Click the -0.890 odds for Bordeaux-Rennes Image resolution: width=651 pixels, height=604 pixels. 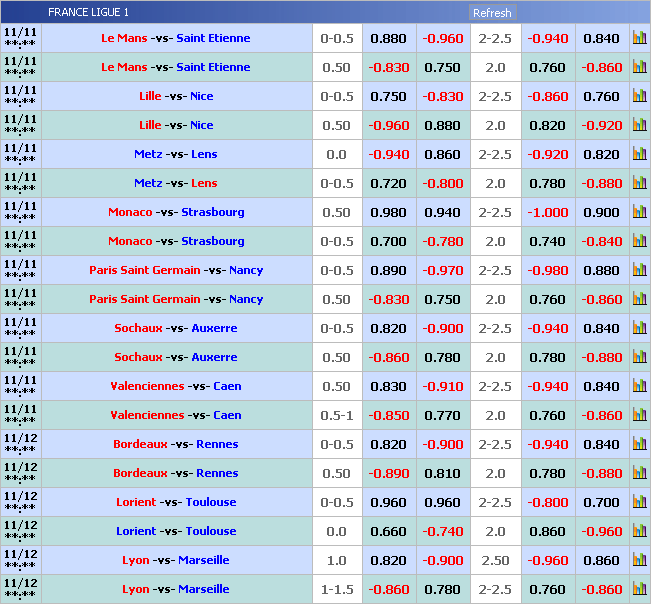click(388, 474)
